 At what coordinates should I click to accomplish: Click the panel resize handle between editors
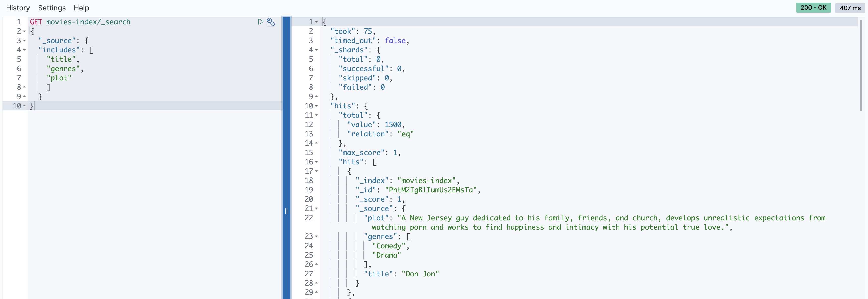click(286, 211)
